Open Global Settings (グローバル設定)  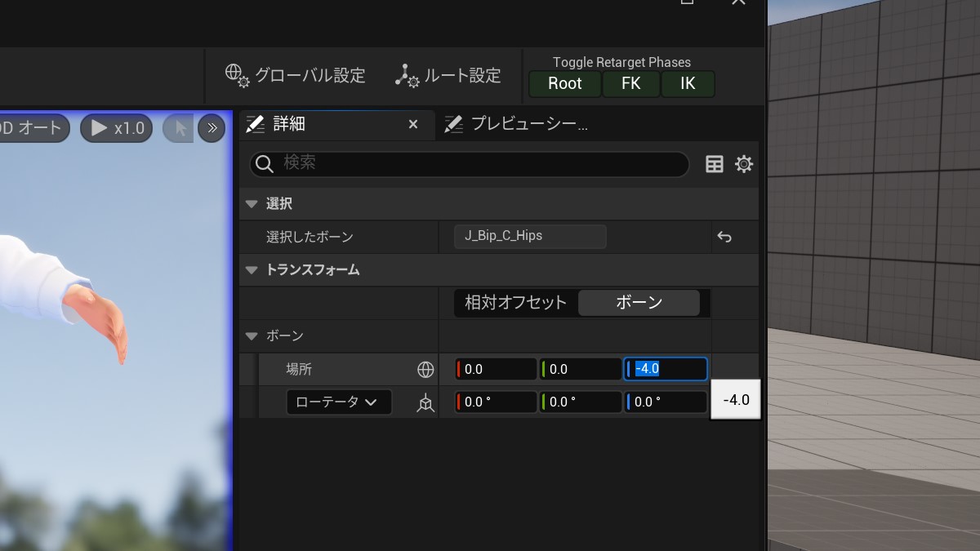pos(295,76)
